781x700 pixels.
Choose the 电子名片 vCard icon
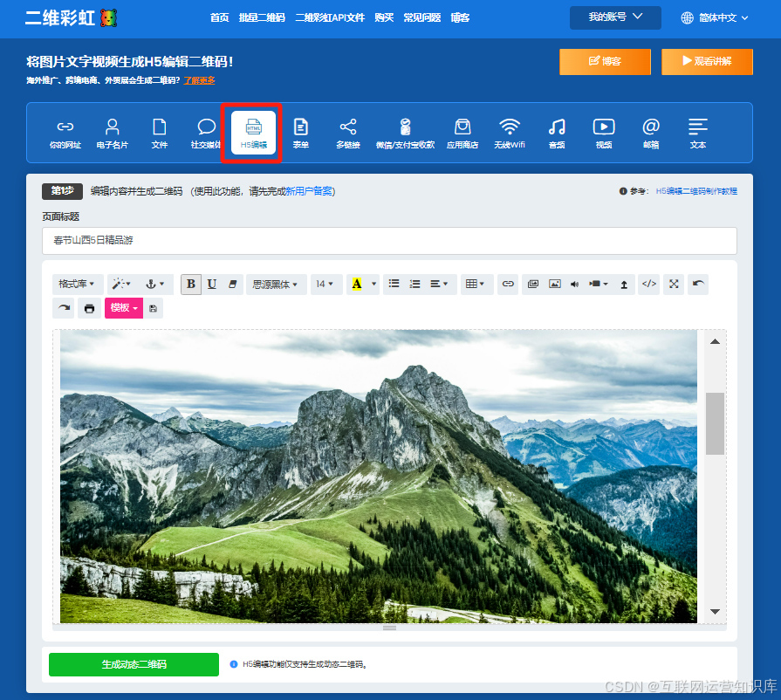pos(112,133)
